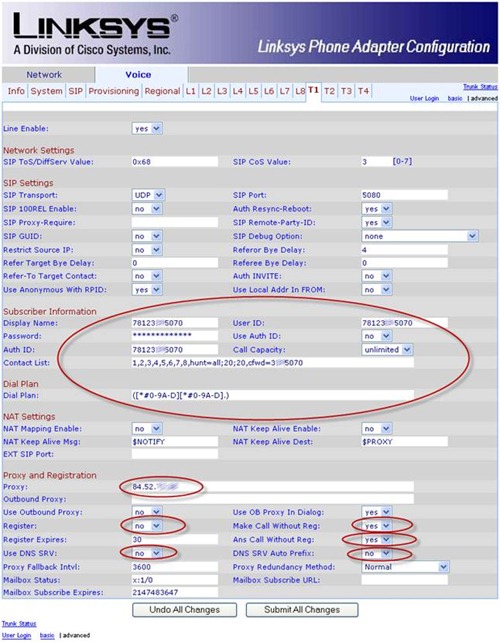Select the L1 line tab
This screenshot has height=642, width=500.
[190, 91]
